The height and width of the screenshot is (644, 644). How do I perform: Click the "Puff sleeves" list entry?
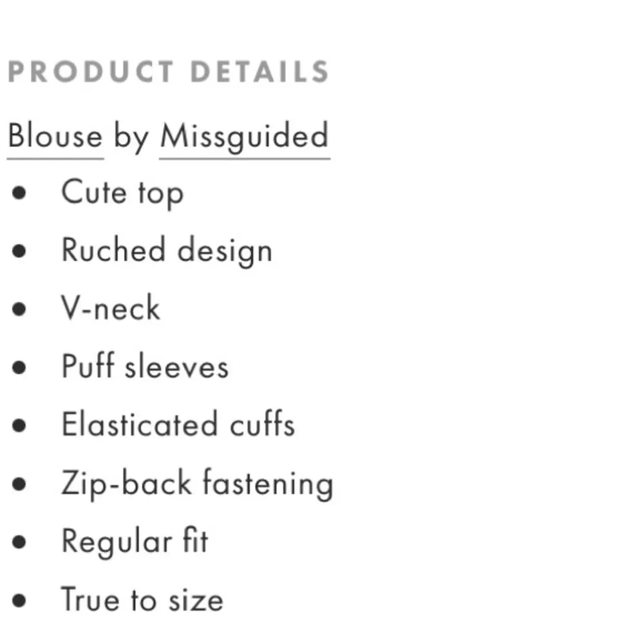click(145, 366)
